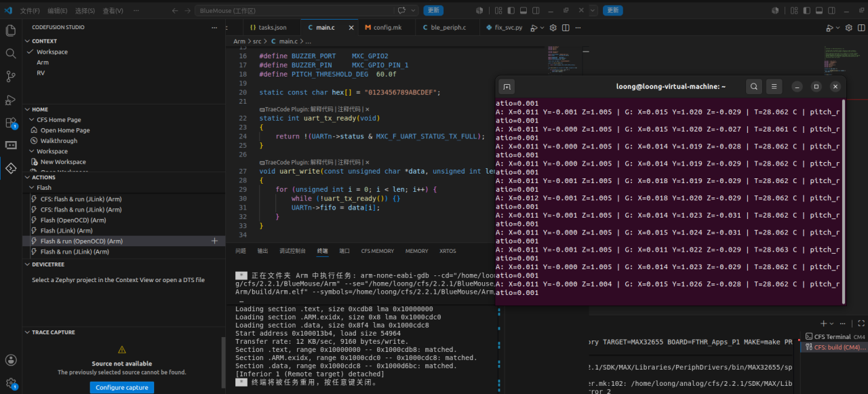
Task: Open the Accounts menu icon
Action: pyautogui.click(x=11, y=360)
